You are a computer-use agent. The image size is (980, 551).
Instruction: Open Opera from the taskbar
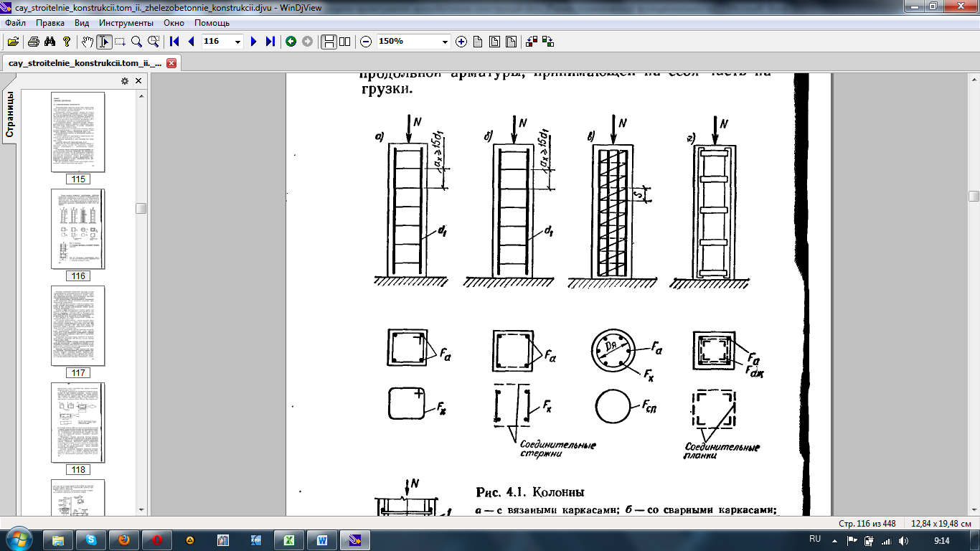pyautogui.click(x=157, y=540)
